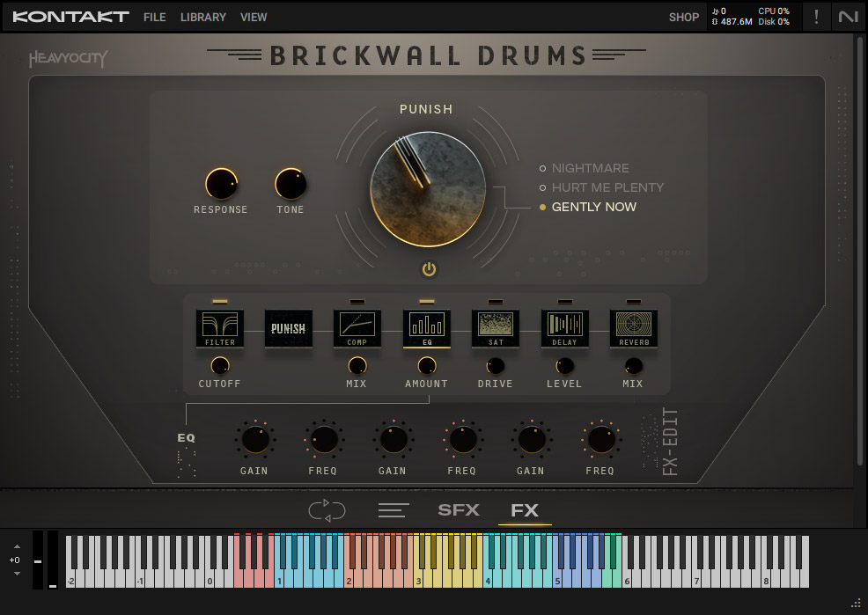
Task: Select the PUNISH effect module
Action: pos(289,328)
